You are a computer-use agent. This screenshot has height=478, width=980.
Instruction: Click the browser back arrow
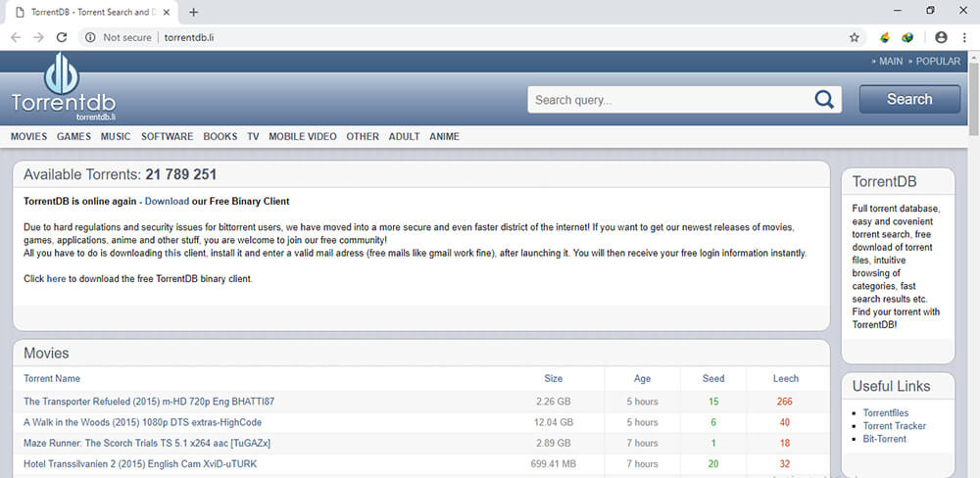(17, 37)
